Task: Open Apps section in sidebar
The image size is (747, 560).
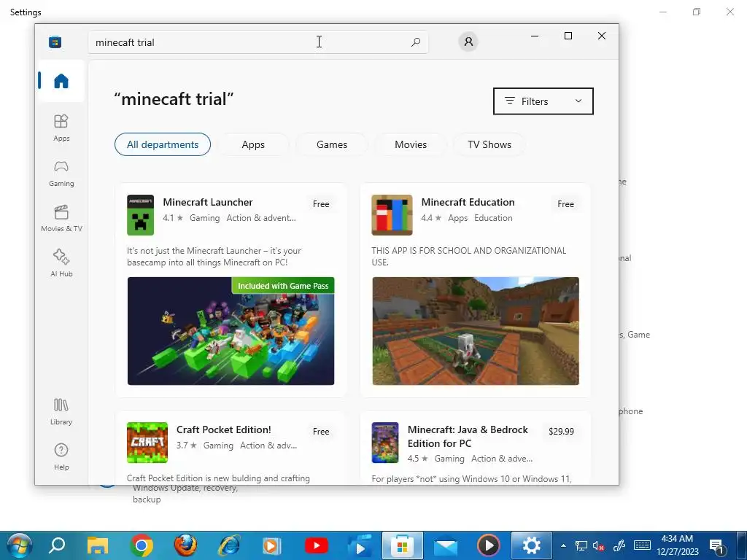Action: (x=61, y=128)
